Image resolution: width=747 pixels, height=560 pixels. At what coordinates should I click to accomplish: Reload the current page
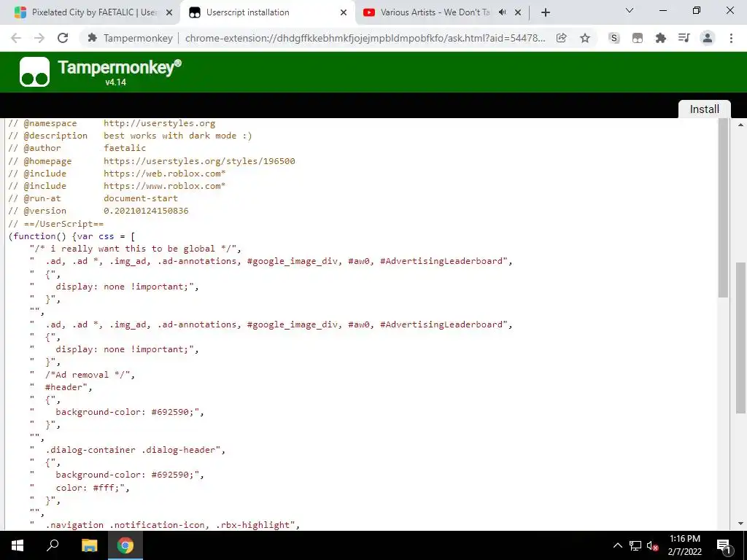(x=63, y=38)
